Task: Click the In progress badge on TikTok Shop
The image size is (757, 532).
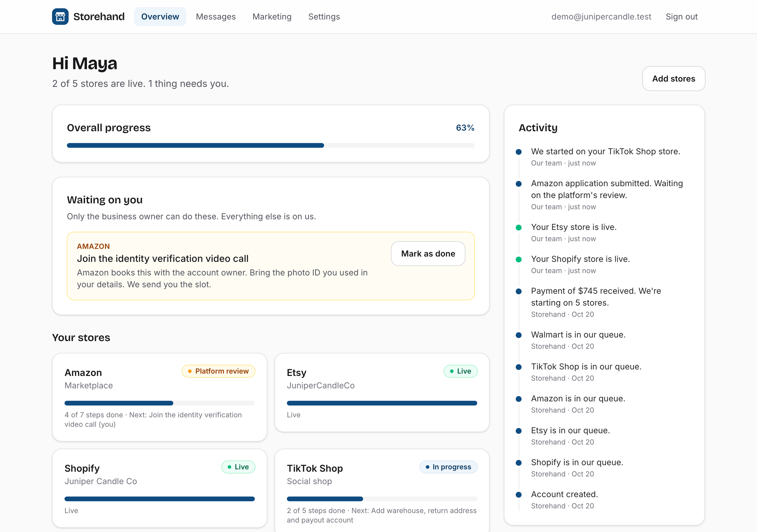Action: click(x=448, y=467)
